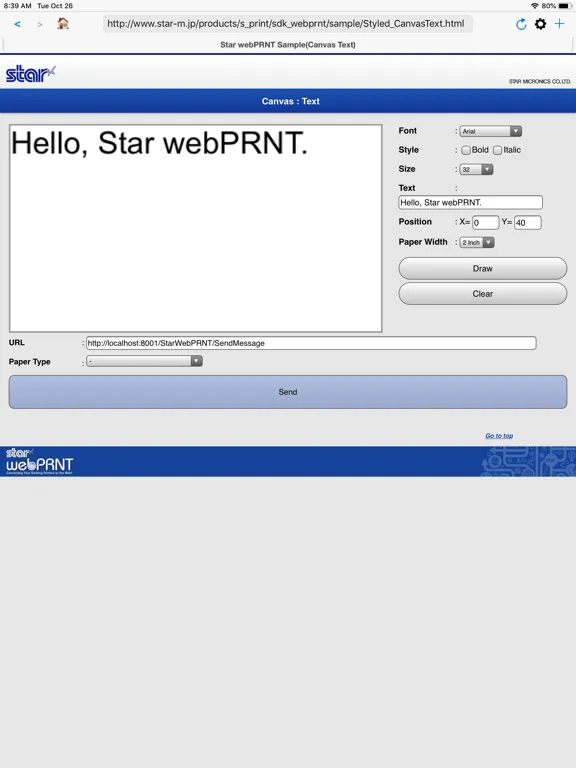This screenshot has height=768, width=576.
Task: Open the Paper Type dropdown
Action: coord(144,361)
